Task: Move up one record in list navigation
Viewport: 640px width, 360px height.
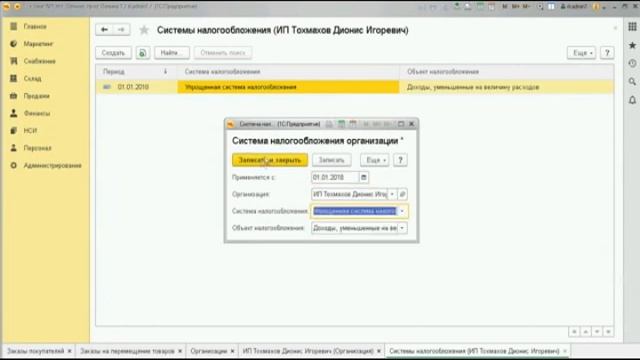Action: point(585,332)
